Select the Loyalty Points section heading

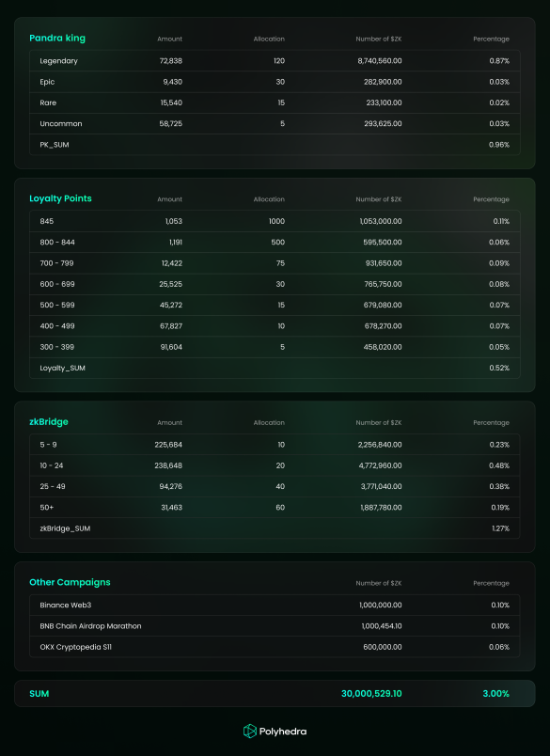(x=60, y=198)
